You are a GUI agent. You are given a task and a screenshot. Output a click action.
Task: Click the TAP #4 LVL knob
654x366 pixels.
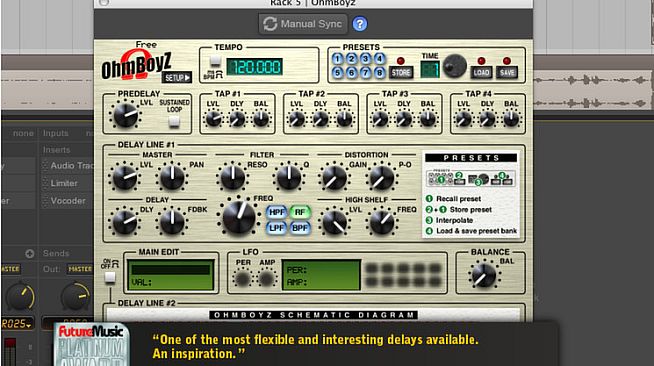coord(464,119)
